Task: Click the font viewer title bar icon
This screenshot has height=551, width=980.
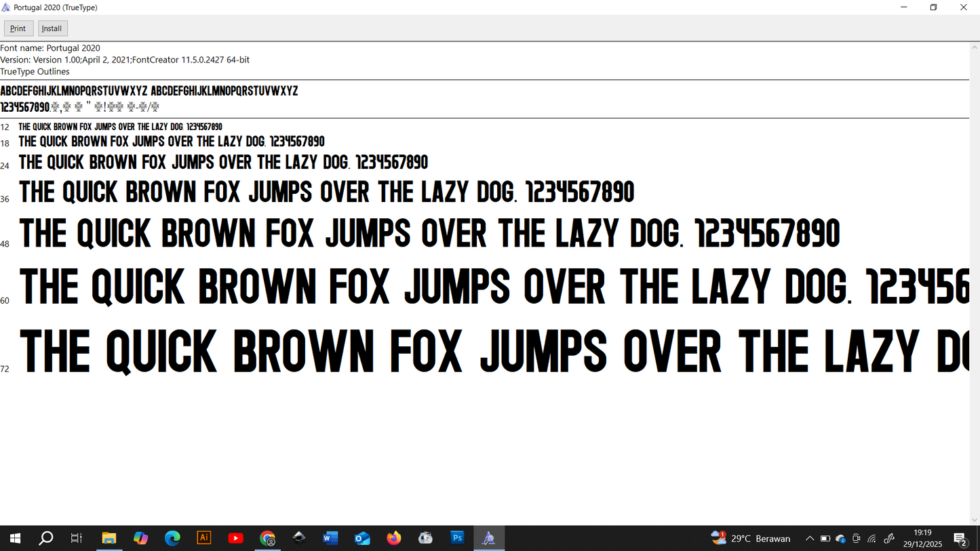Action: point(6,7)
